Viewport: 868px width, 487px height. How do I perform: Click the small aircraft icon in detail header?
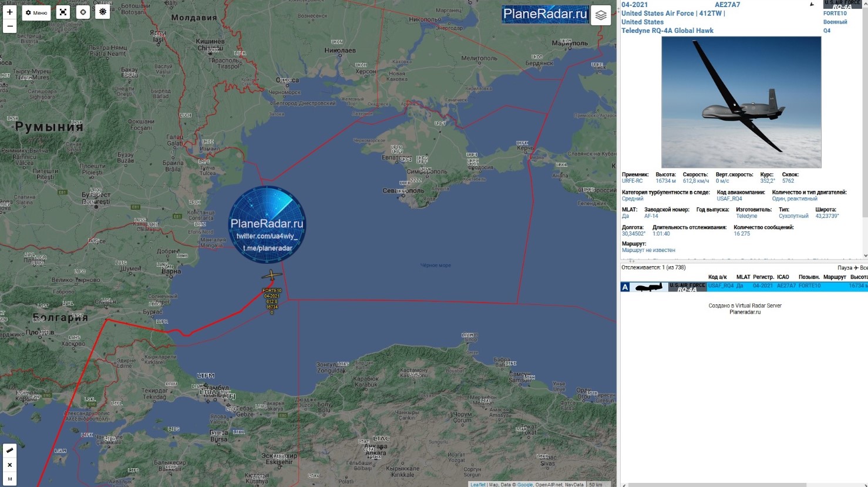coord(812,4)
